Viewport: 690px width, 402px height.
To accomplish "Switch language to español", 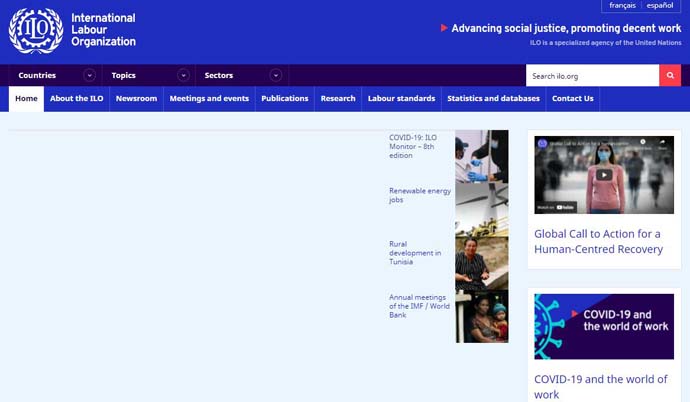I will (660, 6).
